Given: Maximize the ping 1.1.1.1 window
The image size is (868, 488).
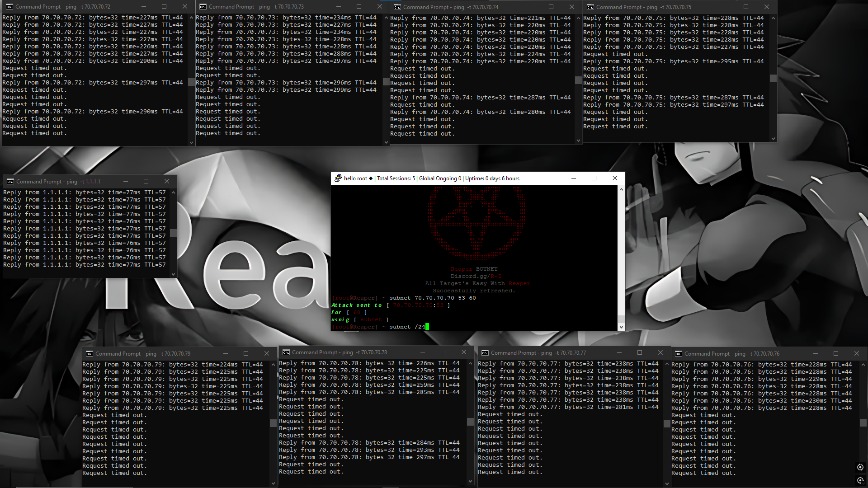Looking at the screenshot, I should 146,181.
